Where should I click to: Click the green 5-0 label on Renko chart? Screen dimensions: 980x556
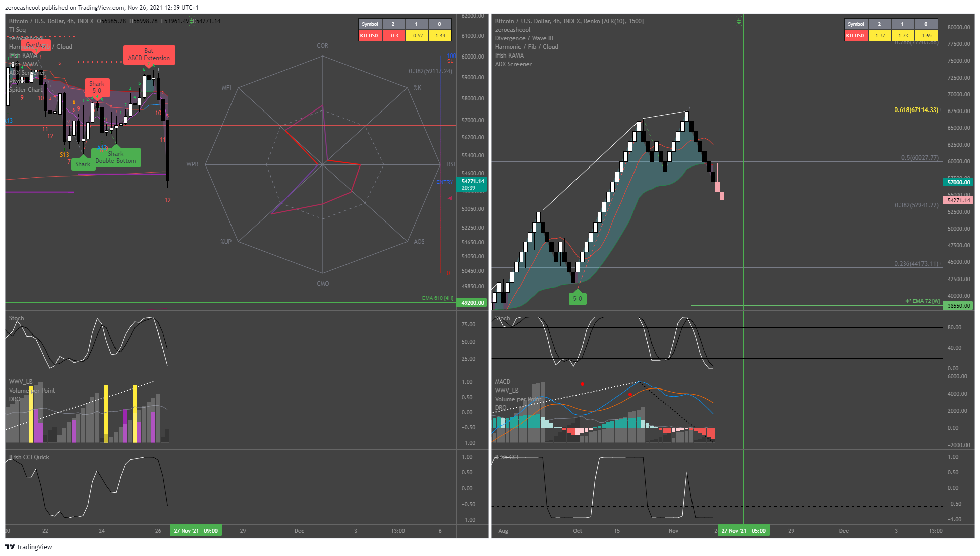578,299
